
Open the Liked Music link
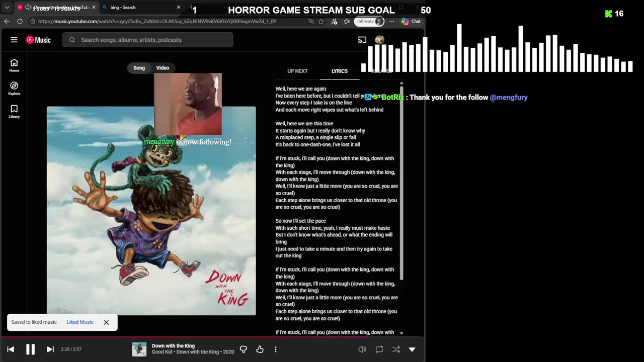[x=80, y=322]
